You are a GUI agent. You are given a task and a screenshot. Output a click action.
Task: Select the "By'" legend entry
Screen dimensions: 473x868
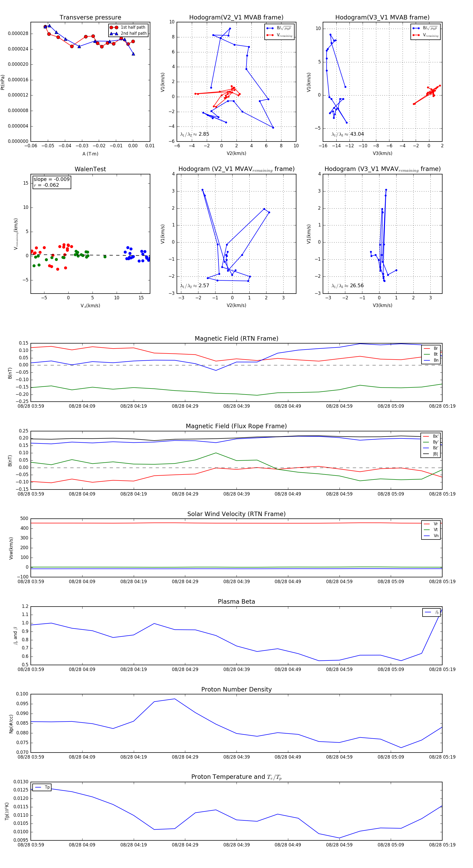click(x=431, y=442)
